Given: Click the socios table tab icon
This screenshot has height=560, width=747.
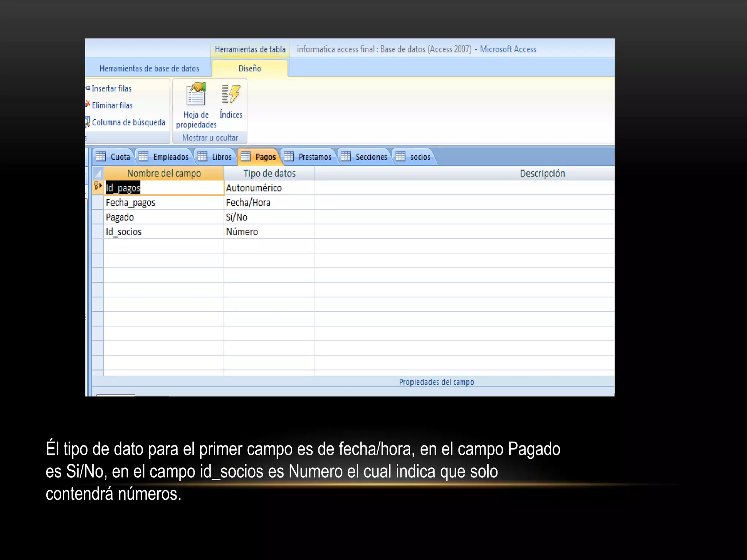Looking at the screenshot, I should (x=400, y=157).
